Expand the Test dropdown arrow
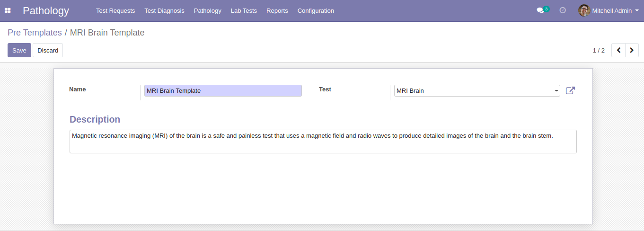Image resolution: width=644 pixels, height=231 pixels. coord(556,91)
